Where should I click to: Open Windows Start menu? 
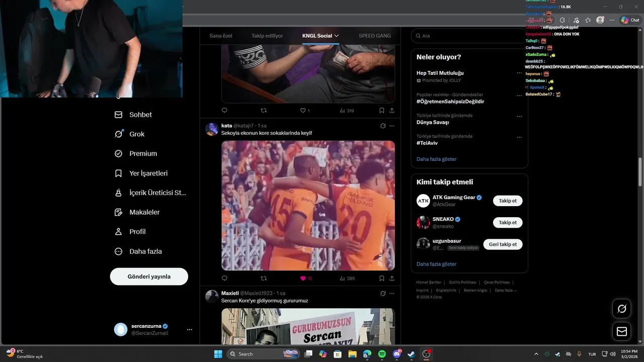218,354
